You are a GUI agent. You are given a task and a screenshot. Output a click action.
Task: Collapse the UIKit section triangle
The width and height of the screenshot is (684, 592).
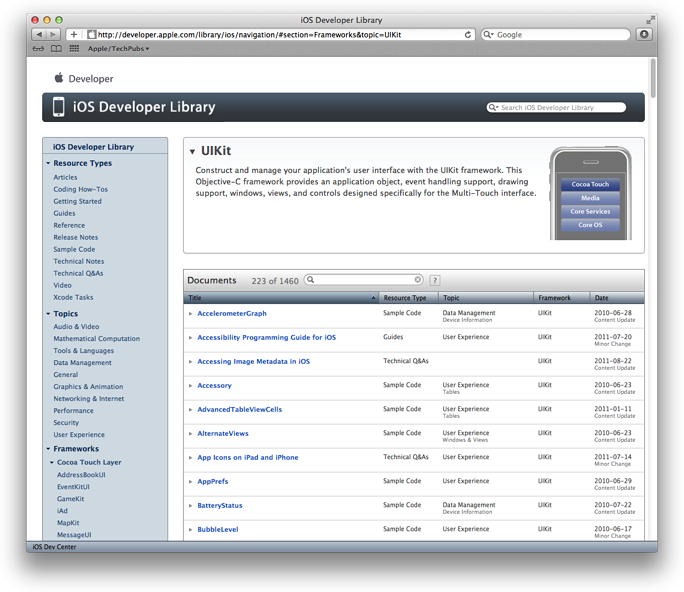[x=192, y=151]
